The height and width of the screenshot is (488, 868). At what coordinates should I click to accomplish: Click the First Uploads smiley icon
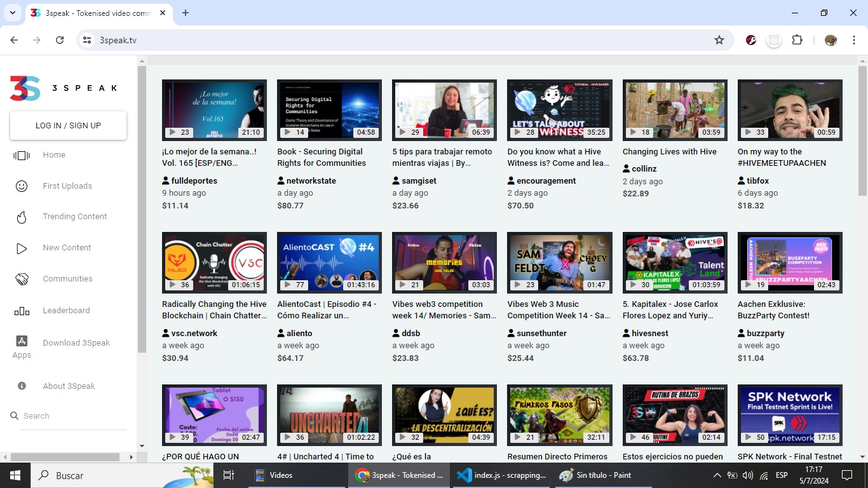click(x=22, y=186)
